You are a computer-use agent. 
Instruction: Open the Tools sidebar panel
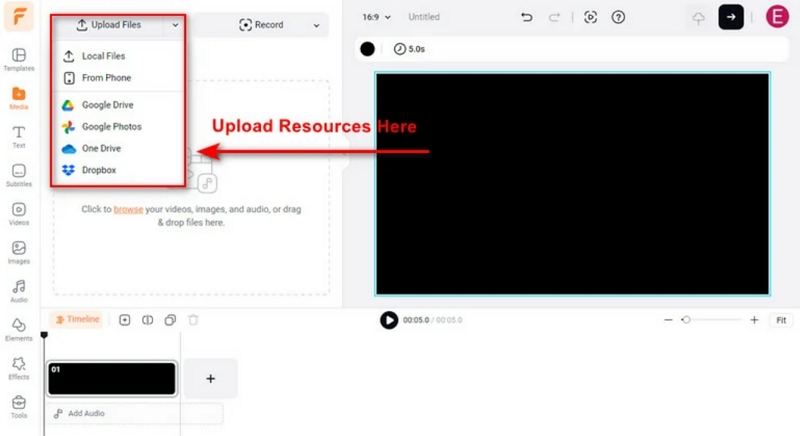coord(19,407)
